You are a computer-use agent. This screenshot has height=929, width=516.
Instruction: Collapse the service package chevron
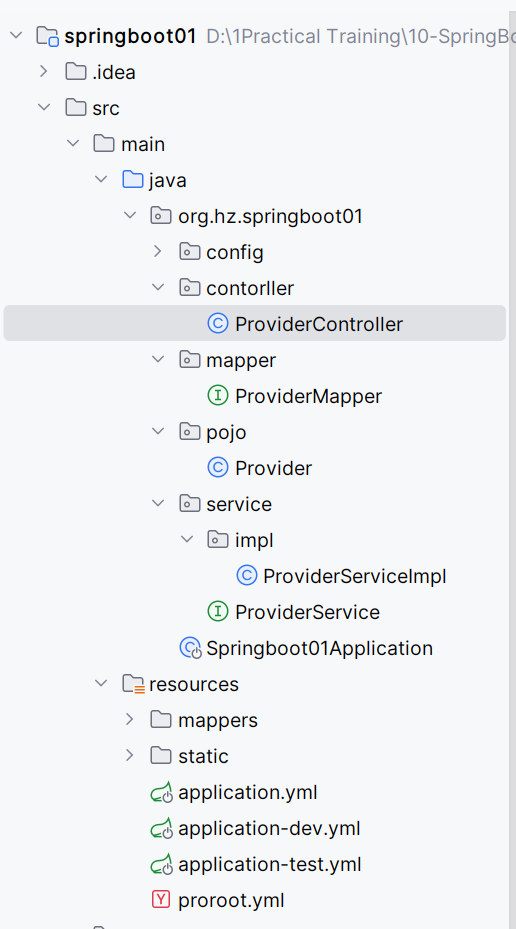[158, 504]
